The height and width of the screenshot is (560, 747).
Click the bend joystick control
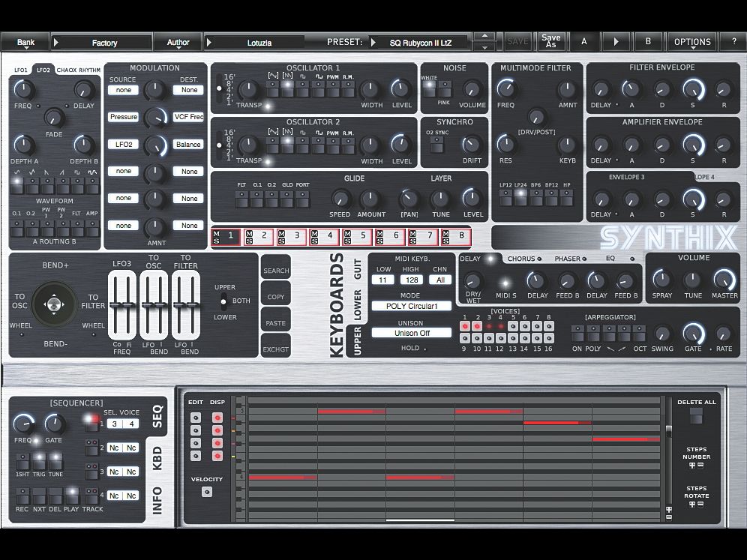53,304
